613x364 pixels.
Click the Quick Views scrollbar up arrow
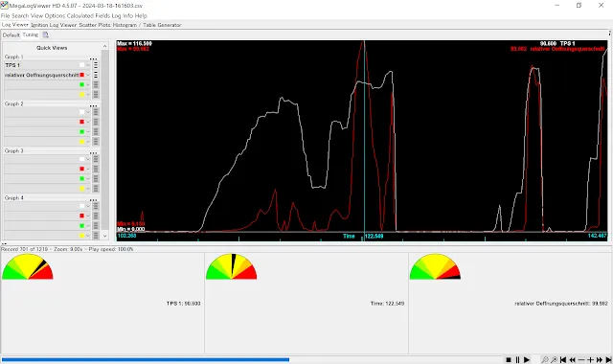click(x=104, y=46)
